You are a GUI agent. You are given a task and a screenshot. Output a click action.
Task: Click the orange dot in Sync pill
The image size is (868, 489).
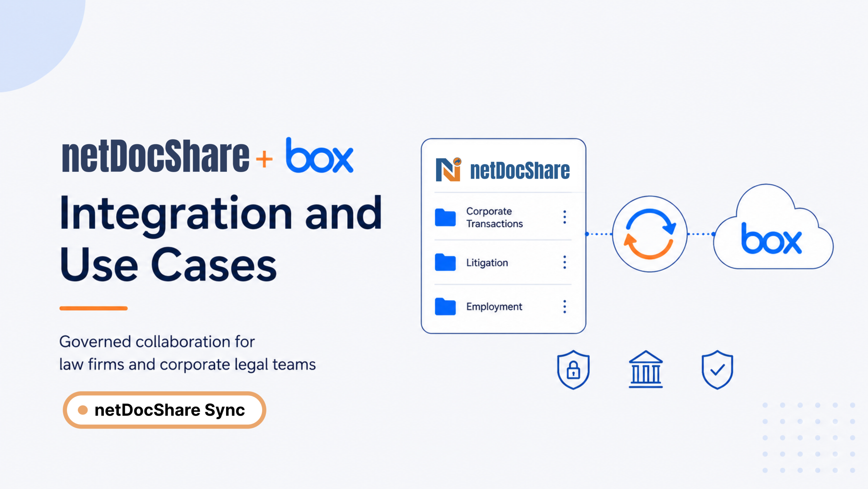83,410
